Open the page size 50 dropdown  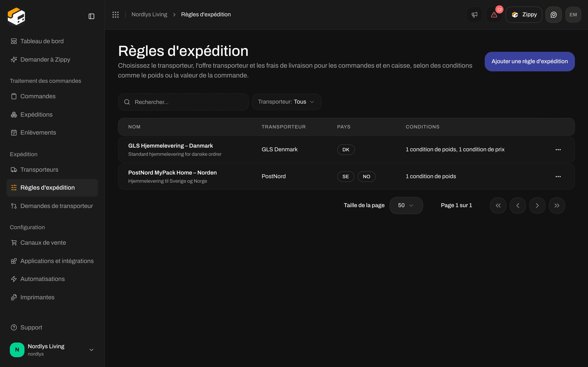pos(406,205)
